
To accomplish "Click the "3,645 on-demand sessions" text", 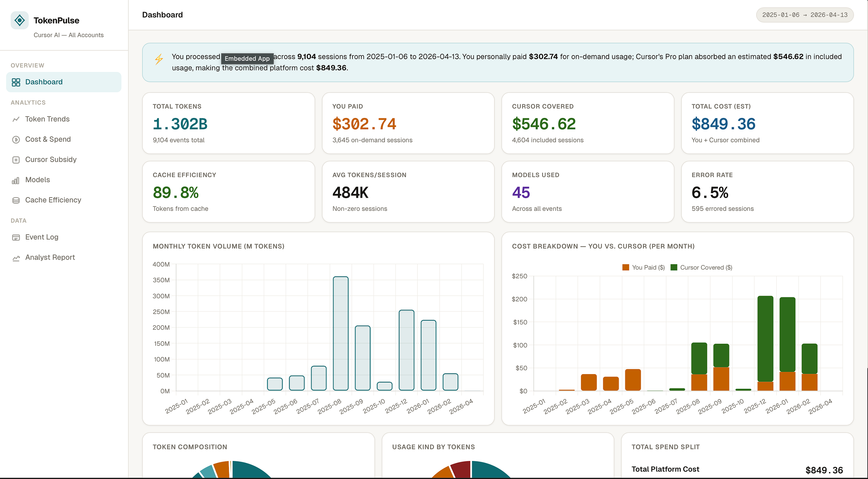I will click(372, 140).
